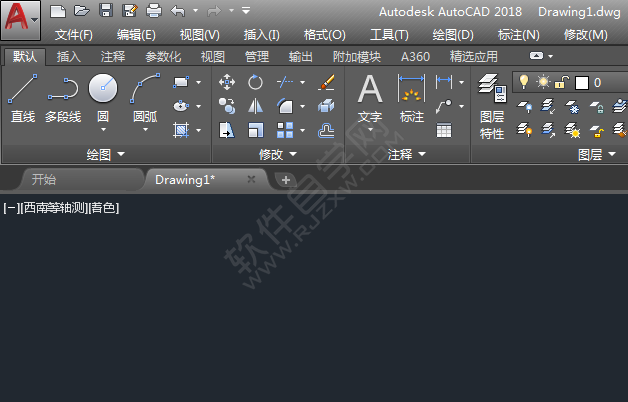Save the drawing with the floppy icon

click(x=106, y=11)
